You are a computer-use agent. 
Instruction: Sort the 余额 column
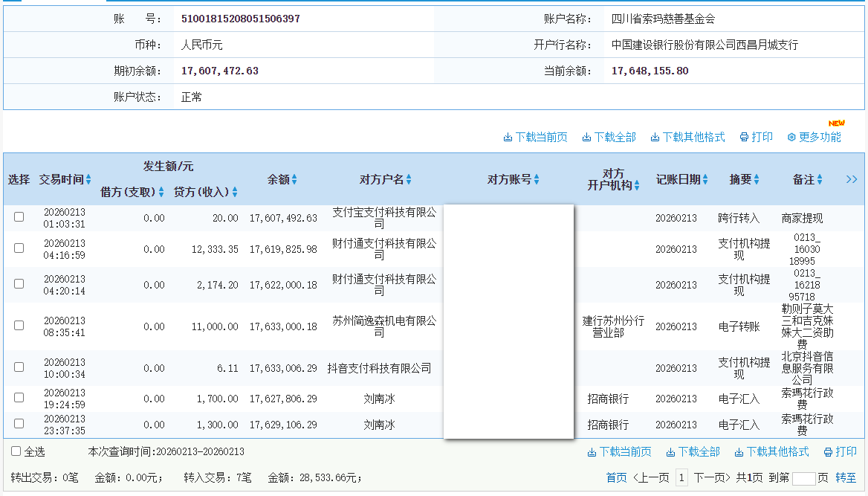click(293, 178)
